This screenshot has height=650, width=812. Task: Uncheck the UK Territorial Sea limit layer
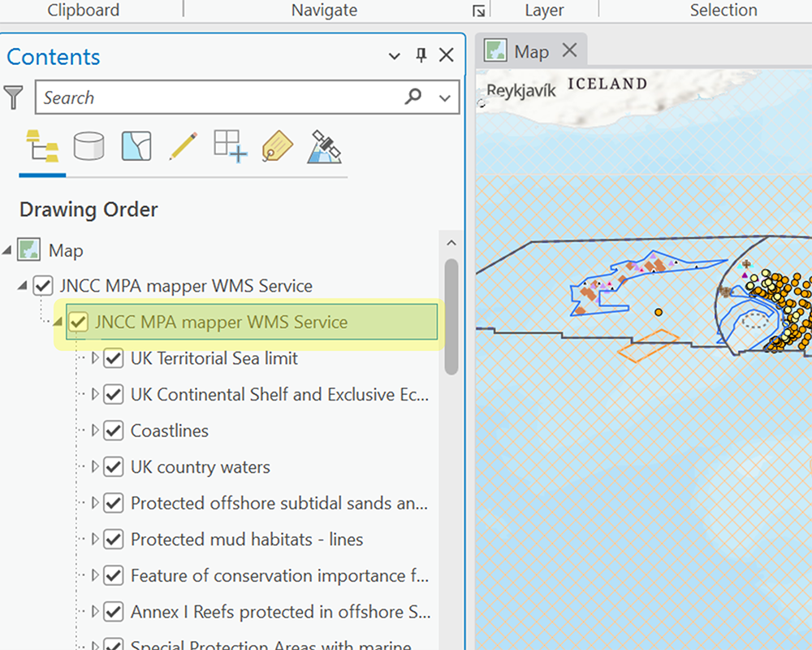pos(113,358)
